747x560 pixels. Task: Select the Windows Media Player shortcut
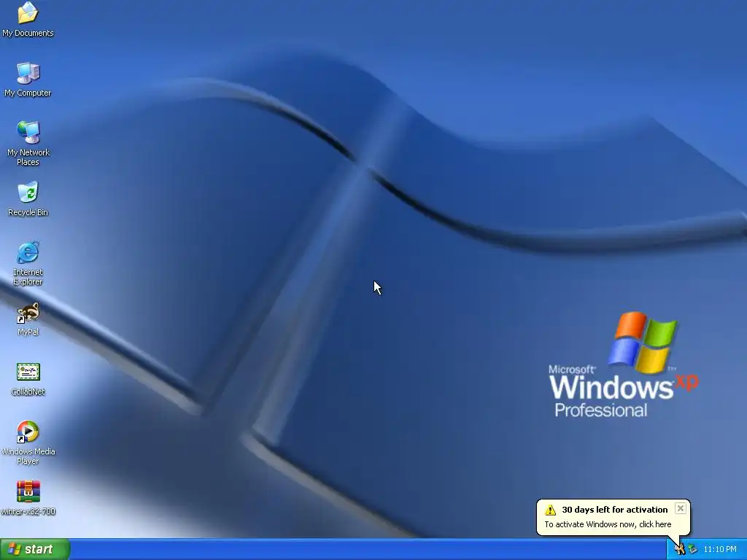[x=28, y=443]
